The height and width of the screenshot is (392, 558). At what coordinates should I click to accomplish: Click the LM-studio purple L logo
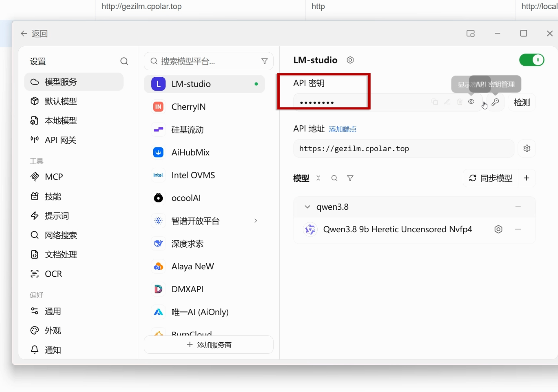point(158,84)
